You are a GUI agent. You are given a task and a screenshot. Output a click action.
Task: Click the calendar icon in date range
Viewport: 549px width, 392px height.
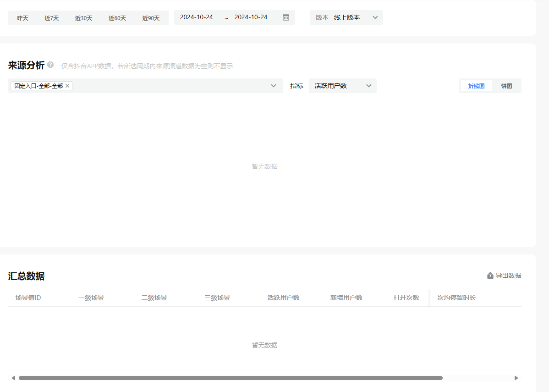[x=286, y=17]
